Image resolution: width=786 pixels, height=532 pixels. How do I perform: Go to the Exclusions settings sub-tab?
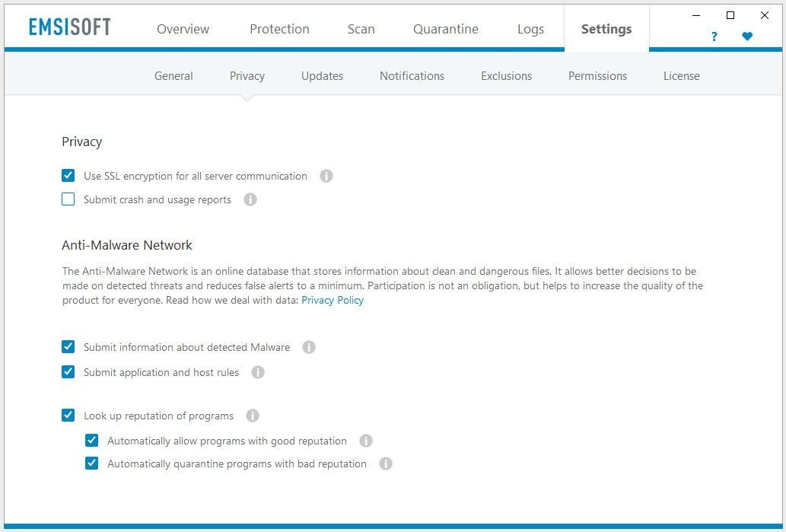[x=506, y=76]
